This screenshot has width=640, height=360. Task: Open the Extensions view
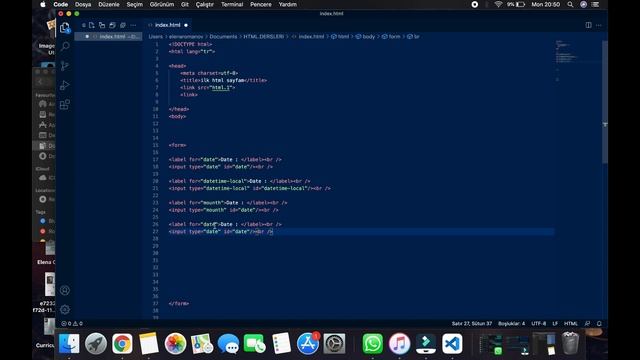point(65,104)
